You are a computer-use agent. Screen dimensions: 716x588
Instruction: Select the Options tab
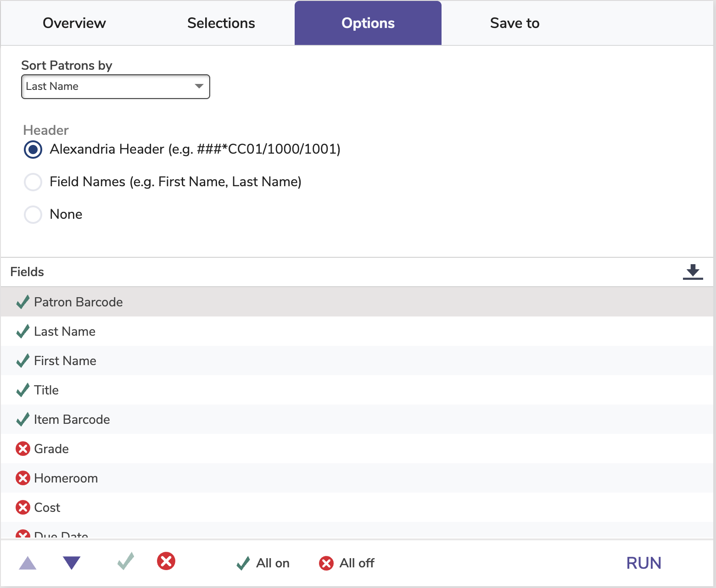[368, 23]
